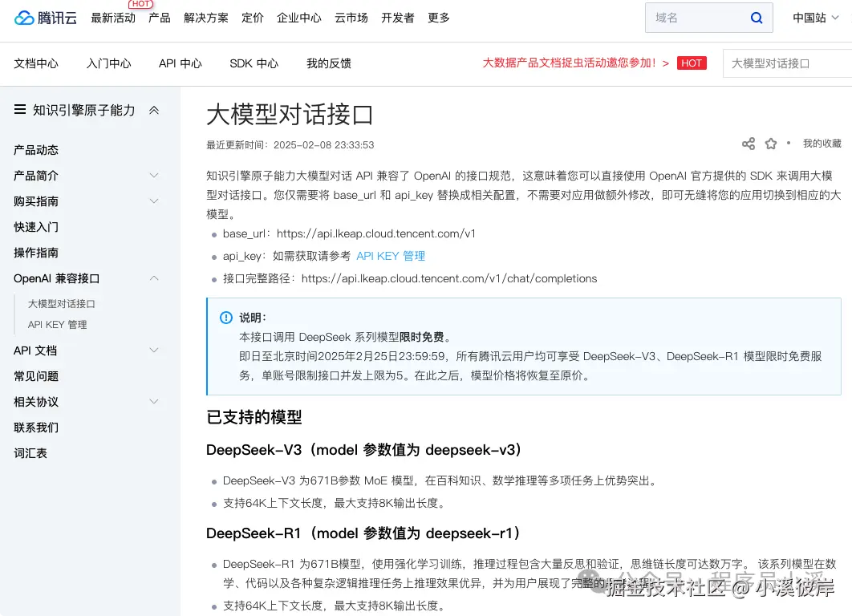This screenshot has height=616, width=852.
Task: Click the share icon near the page title
Action: [749, 144]
